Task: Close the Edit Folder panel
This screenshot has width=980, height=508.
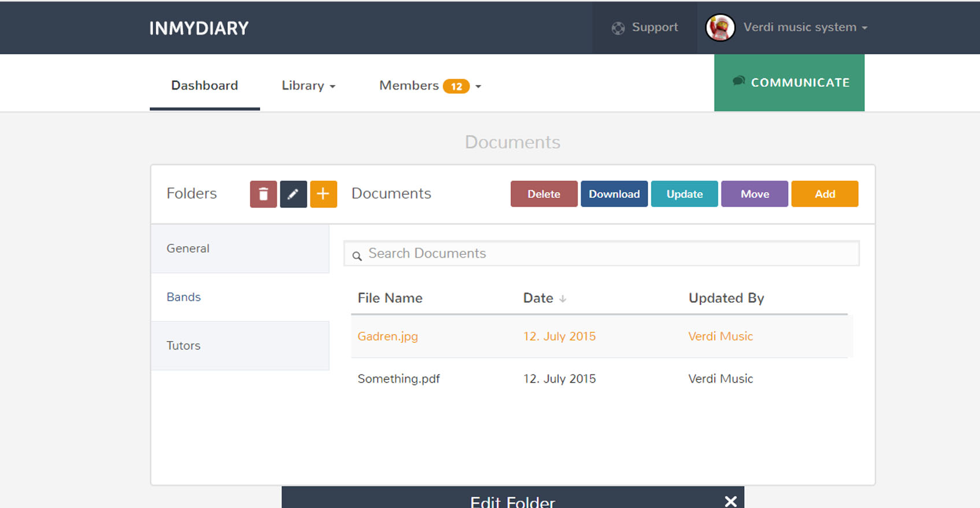Action: [730, 500]
